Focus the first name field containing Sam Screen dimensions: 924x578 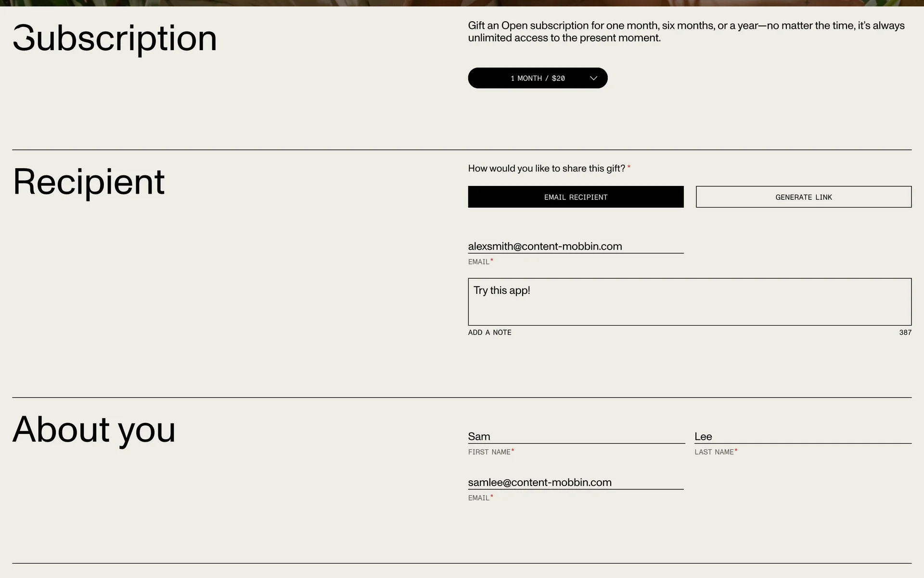pos(576,436)
